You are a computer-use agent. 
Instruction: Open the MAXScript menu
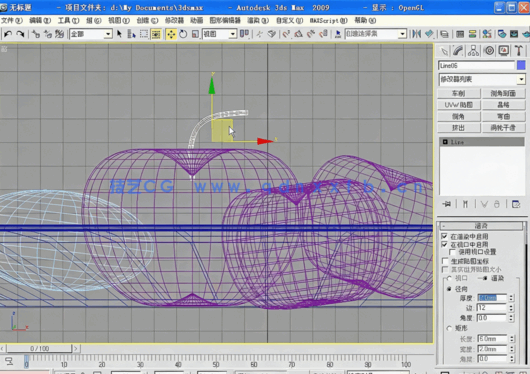pos(329,21)
